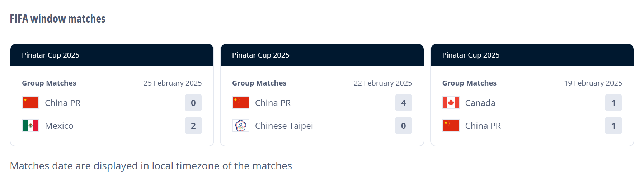Click Chinese Taipei's score of 0
This screenshot has height=175, width=644.
[x=404, y=126]
